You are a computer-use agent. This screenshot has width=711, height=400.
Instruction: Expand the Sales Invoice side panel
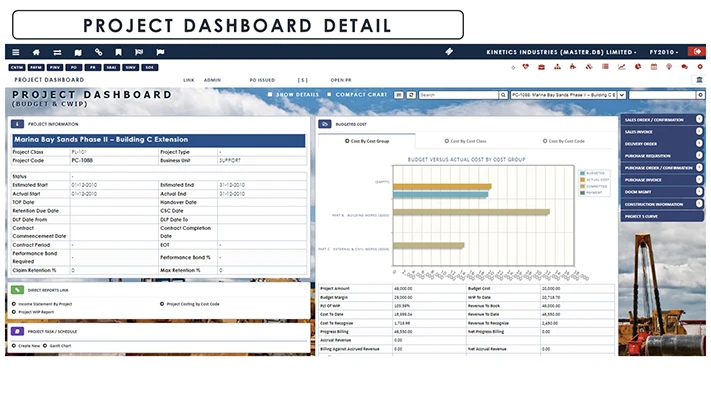coord(661,131)
